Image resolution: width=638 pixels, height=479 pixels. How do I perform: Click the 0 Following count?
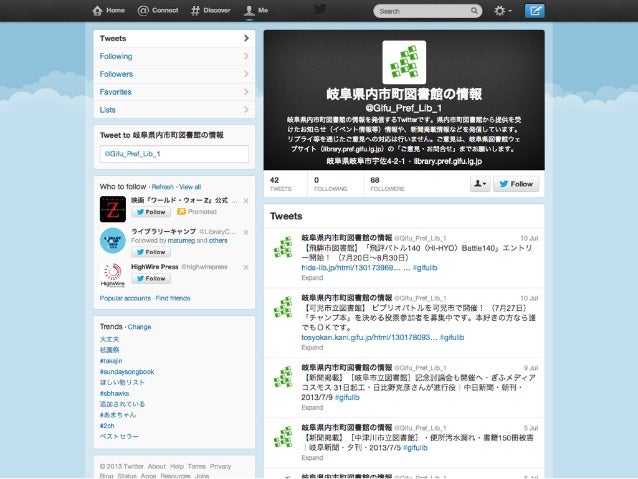point(330,184)
